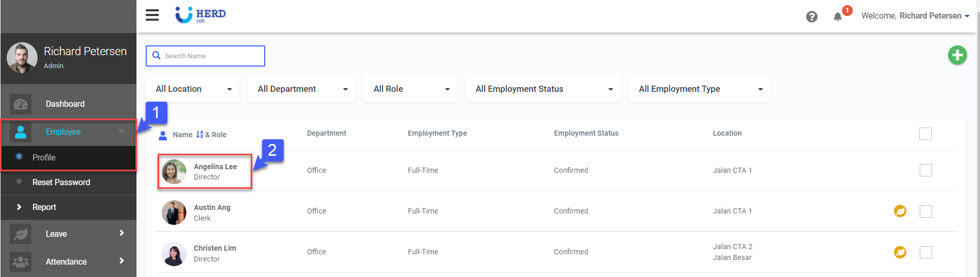Click the green add employee button
This screenshot has height=277, width=980.
957,55
